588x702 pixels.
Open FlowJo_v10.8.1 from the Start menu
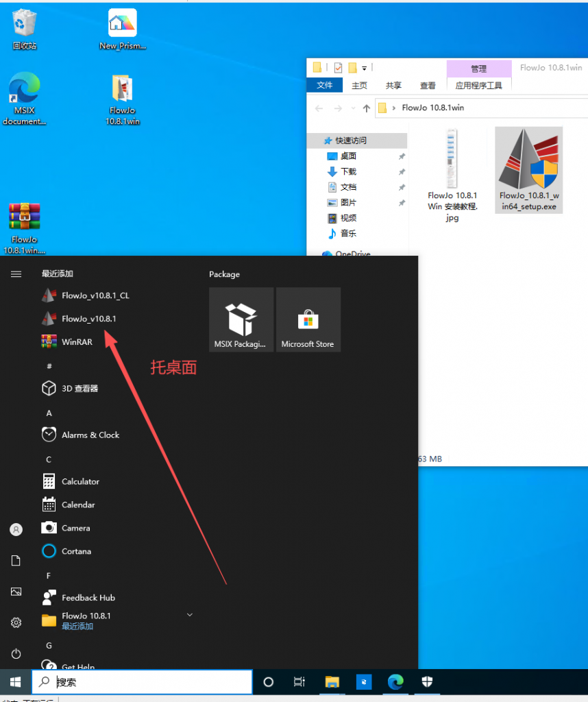click(x=88, y=319)
